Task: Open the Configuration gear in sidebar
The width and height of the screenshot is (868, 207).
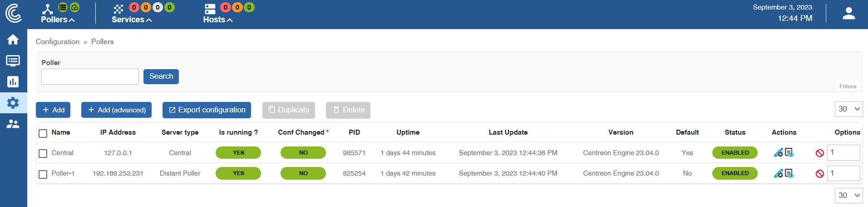Action: [x=13, y=103]
